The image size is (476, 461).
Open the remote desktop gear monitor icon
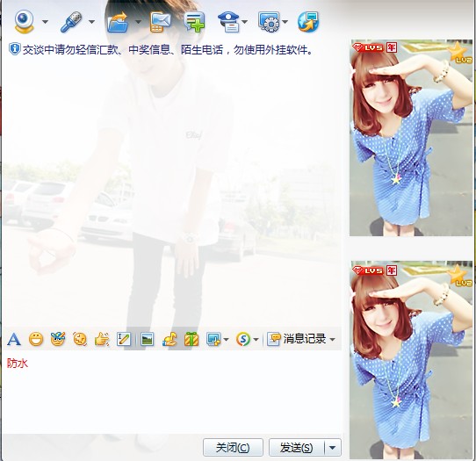[269, 22]
